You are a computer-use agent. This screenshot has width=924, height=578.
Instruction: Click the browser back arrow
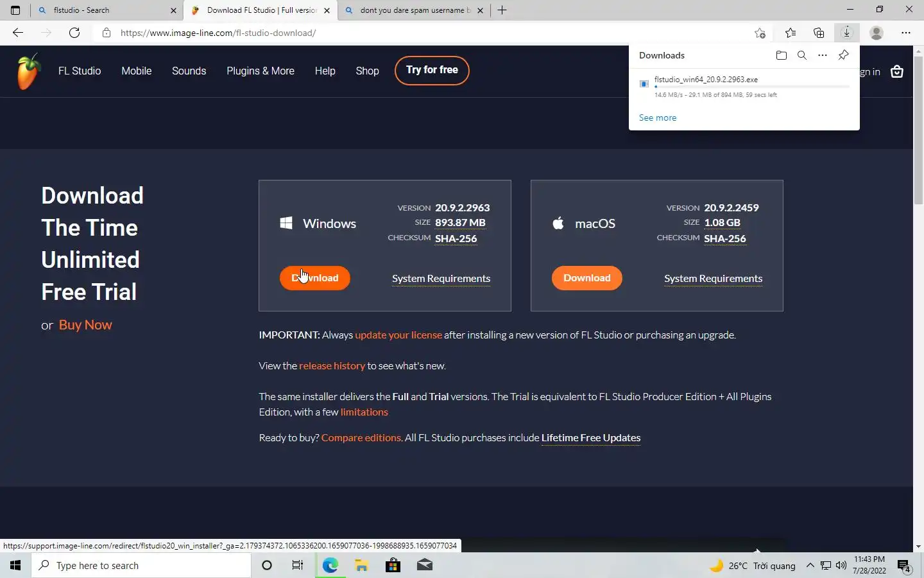[x=18, y=33]
